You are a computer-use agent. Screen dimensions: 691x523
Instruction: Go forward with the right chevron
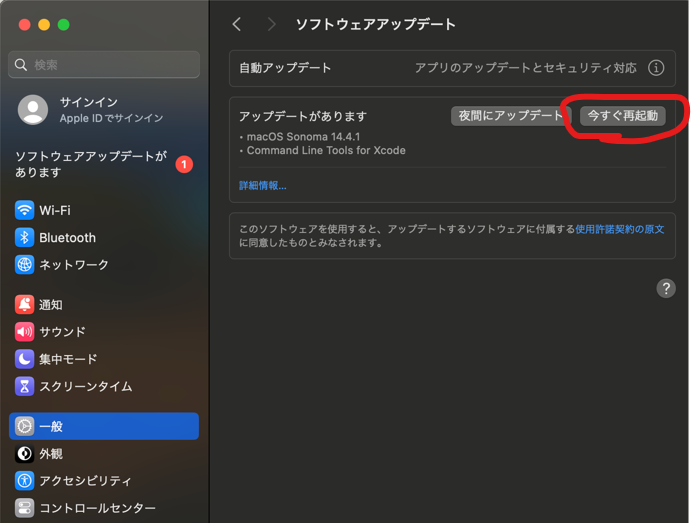271,24
